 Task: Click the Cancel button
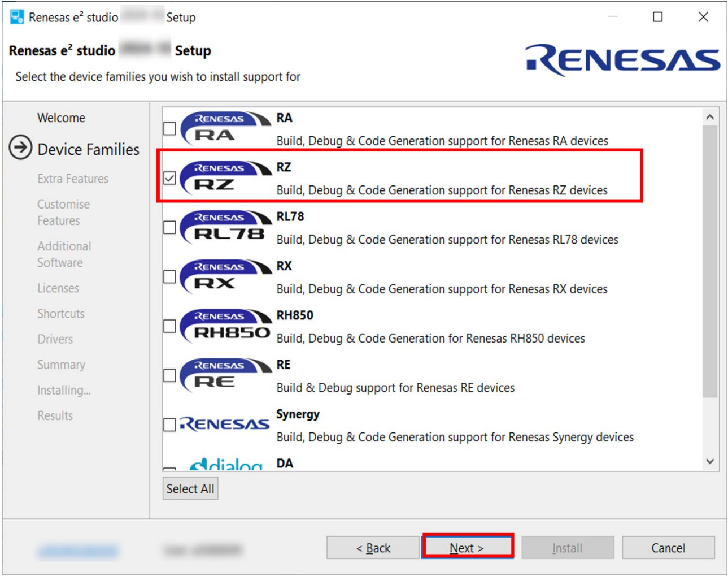click(x=668, y=547)
